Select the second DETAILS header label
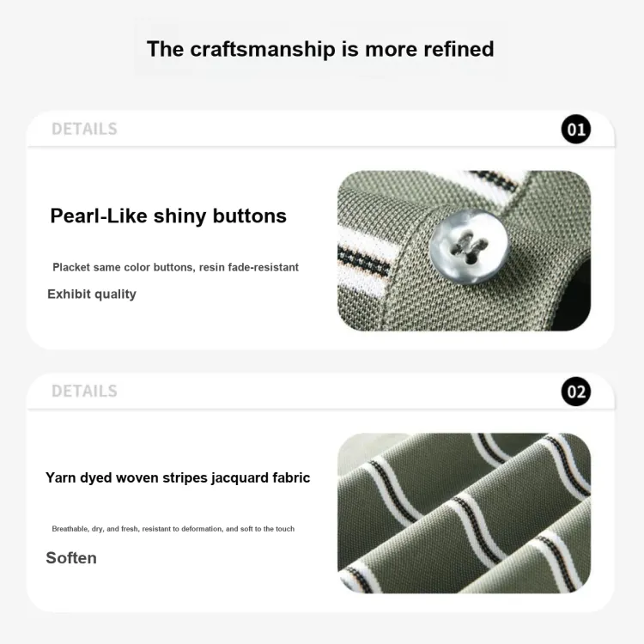Viewport: 644px width, 644px height. click(x=84, y=391)
